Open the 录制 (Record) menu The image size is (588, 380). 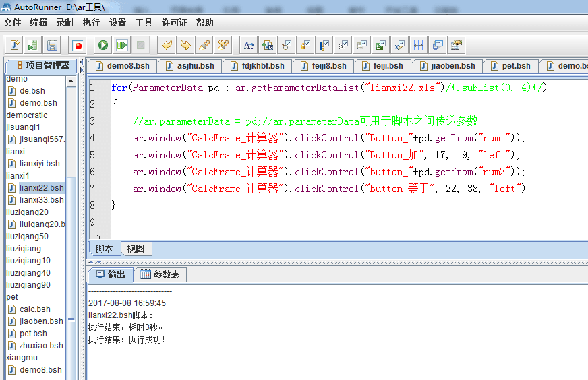tap(65, 22)
